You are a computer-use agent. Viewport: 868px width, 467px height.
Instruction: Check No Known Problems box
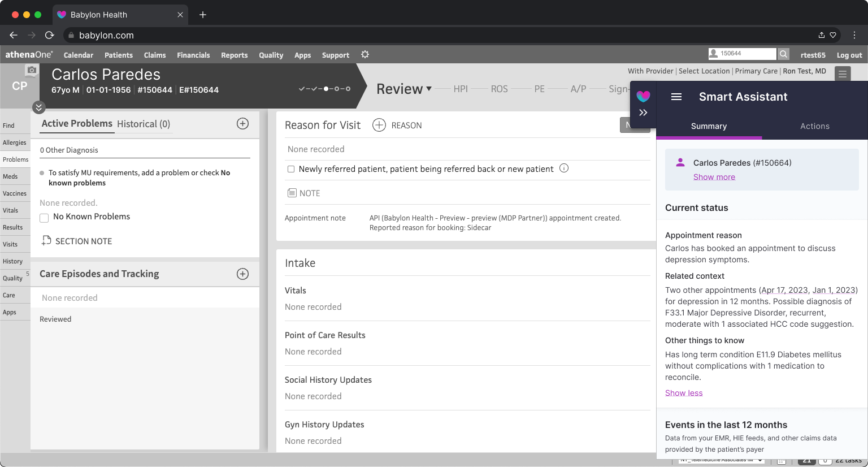pyautogui.click(x=44, y=218)
